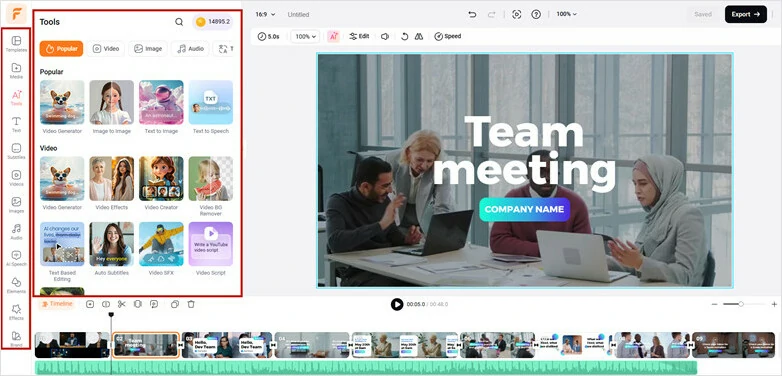Click the timeline playhead marker
The image size is (782, 376).
[111, 315]
